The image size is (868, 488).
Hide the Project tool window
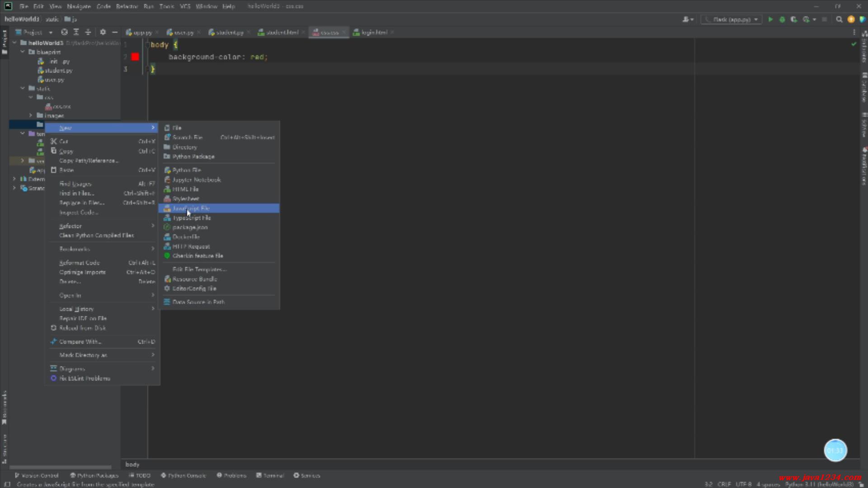click(115, 32)
